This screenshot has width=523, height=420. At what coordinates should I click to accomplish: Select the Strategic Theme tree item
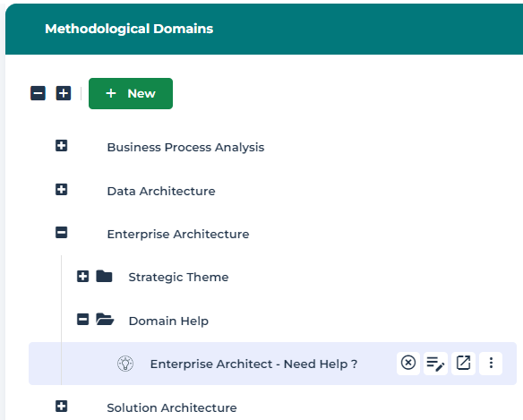pyautogui.click(x=178, y=277)
